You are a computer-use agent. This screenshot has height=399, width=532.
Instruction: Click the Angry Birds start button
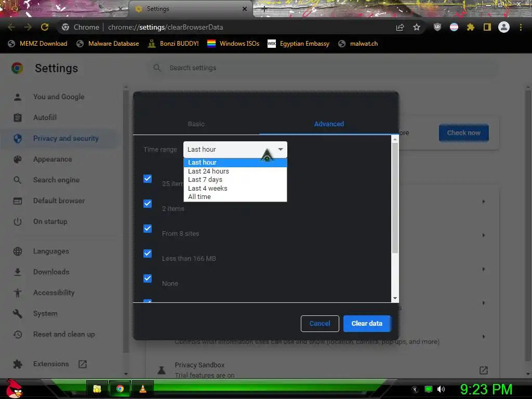point(14,389)
